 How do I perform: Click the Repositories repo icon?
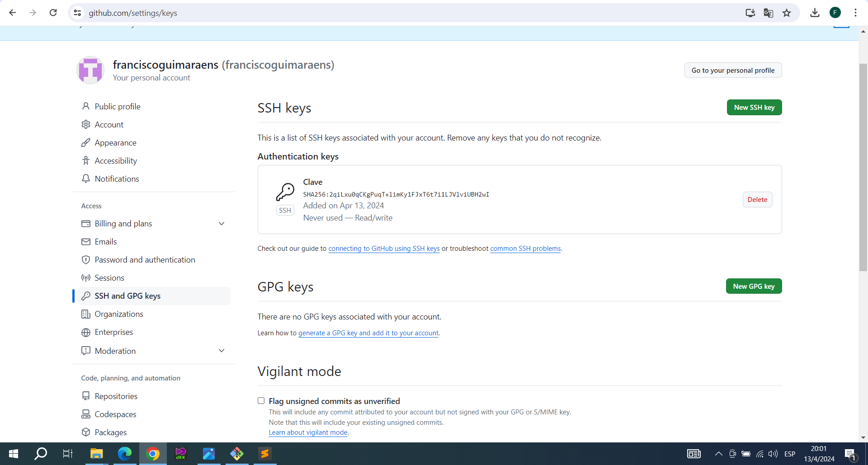(85, 396)
